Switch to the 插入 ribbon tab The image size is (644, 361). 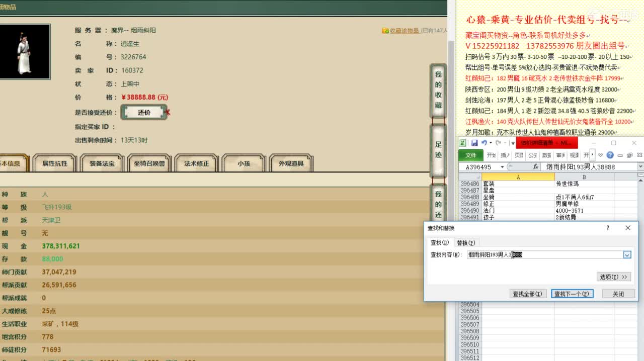pos(505,155)
